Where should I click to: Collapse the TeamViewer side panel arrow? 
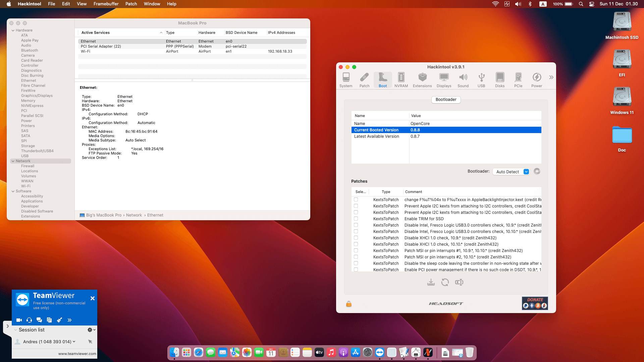point(8,326)
